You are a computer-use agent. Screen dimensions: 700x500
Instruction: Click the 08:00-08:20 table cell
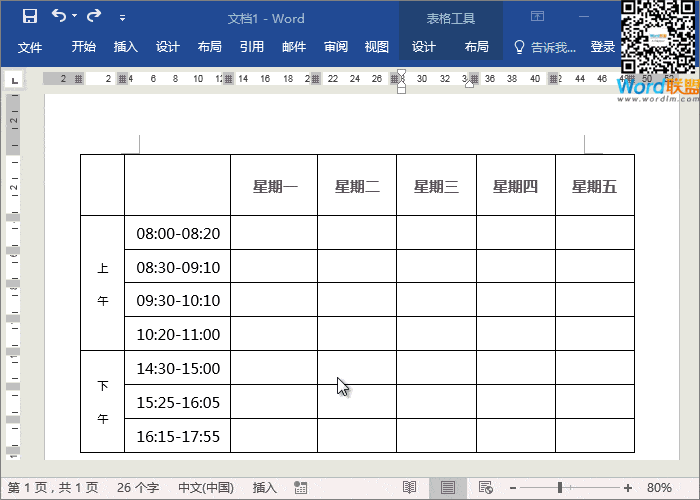click(x=178, y=234)
